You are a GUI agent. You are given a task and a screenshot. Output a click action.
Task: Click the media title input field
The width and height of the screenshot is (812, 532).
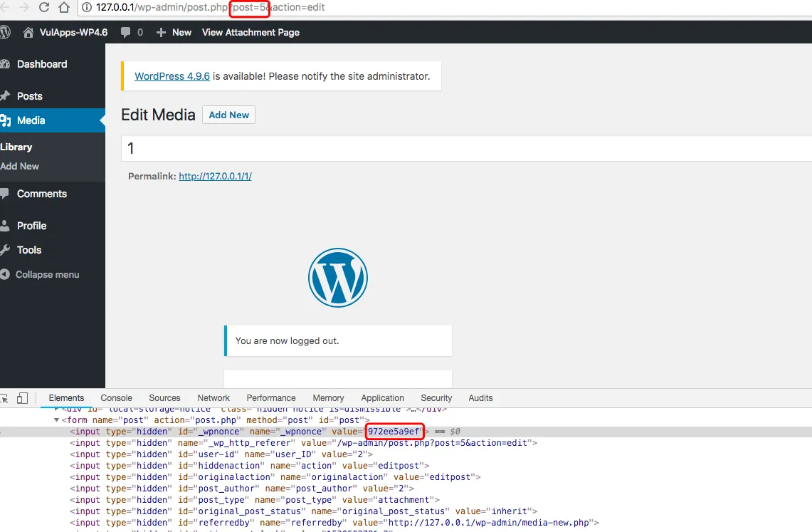(463, 149)
